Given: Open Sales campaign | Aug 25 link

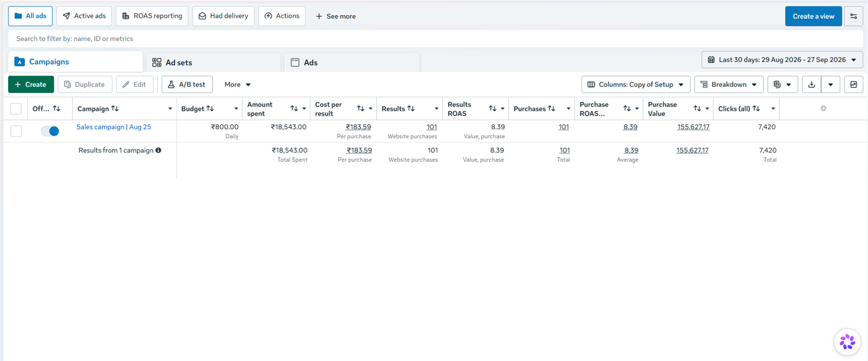Looking at the screenshot, I should tap(114, 127).
